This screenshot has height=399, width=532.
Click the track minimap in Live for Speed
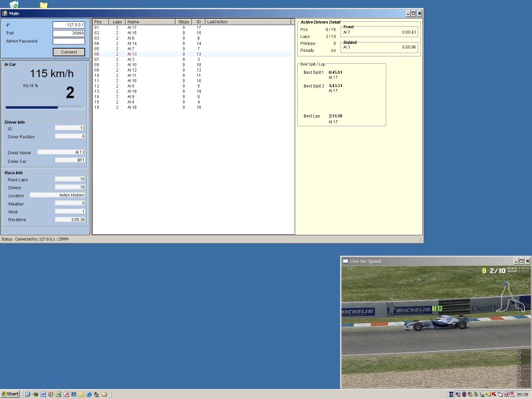[x=511, y=297]
